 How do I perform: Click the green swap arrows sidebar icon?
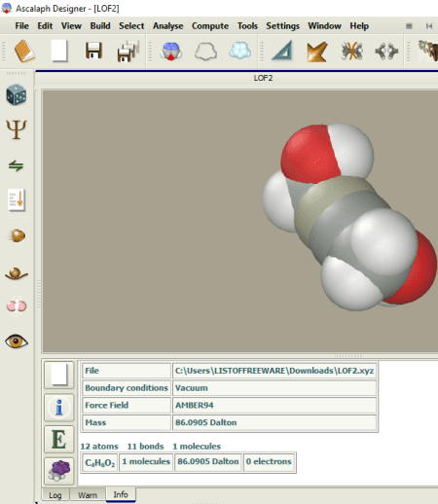point(16,165)
